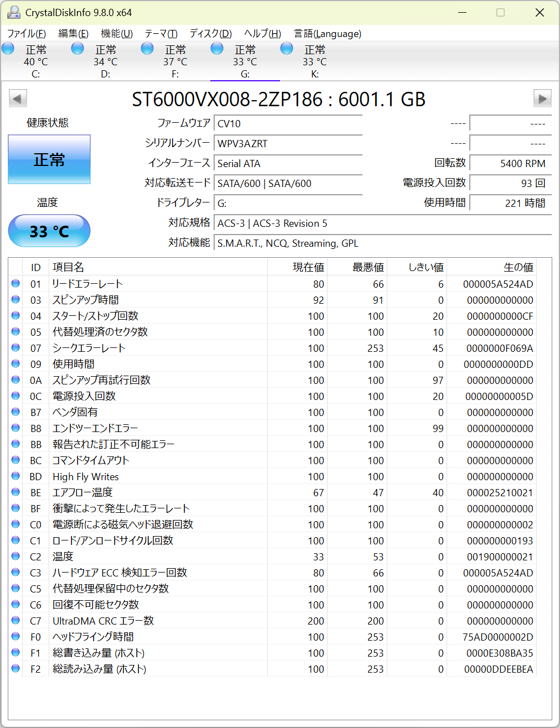The width and height of the screenshot is (560, 728).
Task: Select drive C: status orb
Action: tap(8, 49)
